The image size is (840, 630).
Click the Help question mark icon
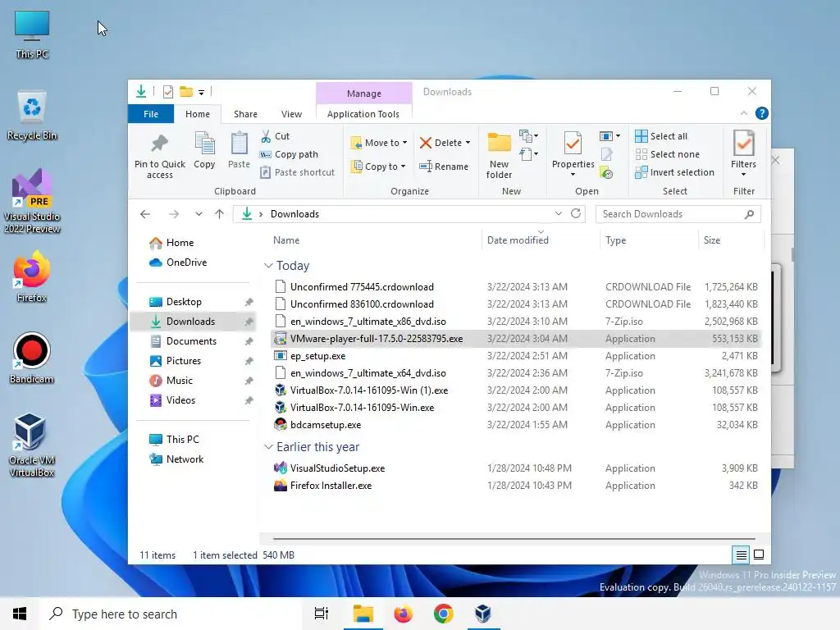(761, 113)
